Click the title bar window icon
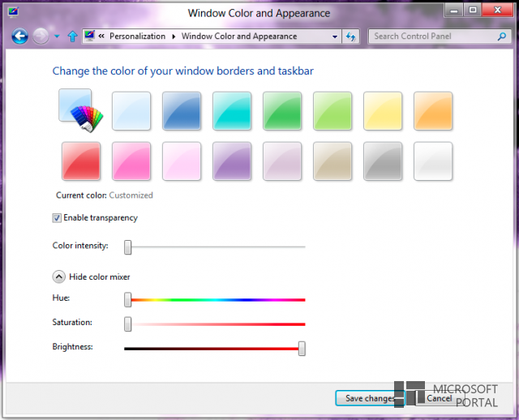 (14, 13)
